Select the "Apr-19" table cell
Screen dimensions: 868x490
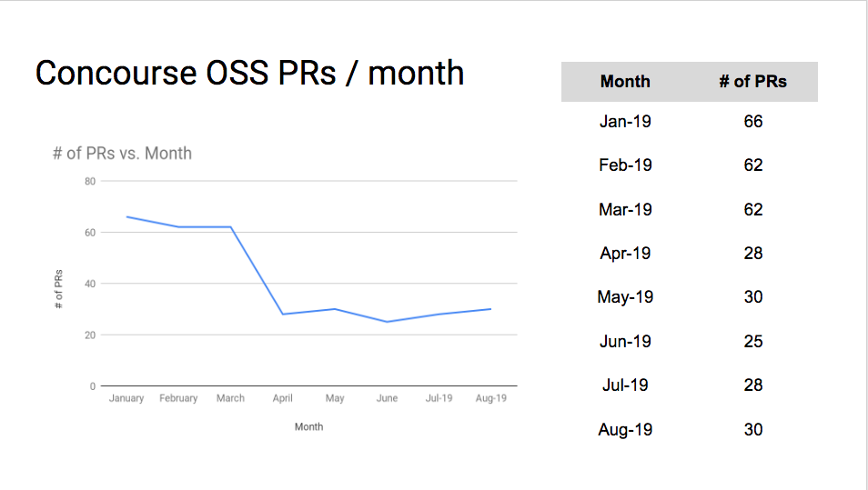[625, 254]
